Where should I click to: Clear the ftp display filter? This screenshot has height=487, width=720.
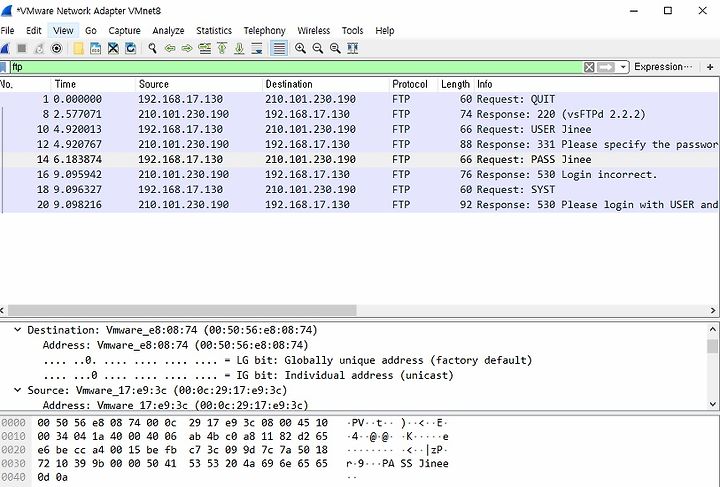pos(589,67)
